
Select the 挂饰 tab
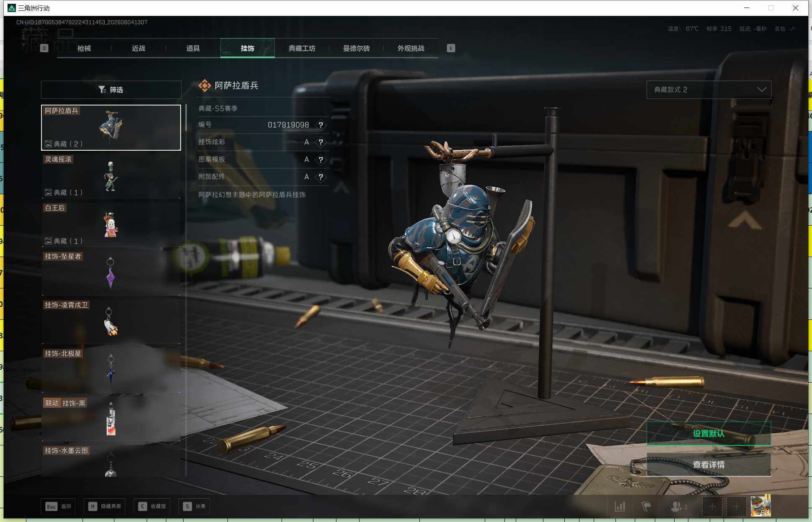[x=248, y=48]
